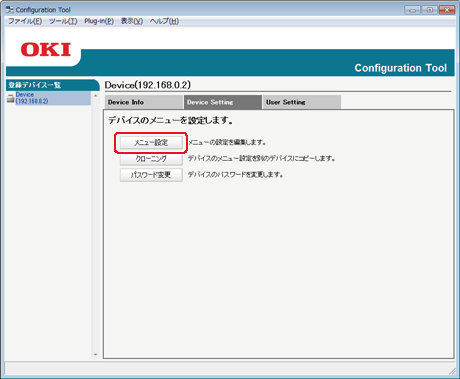
Task: Select the Device Setting tab
Action: pos(223,102)
